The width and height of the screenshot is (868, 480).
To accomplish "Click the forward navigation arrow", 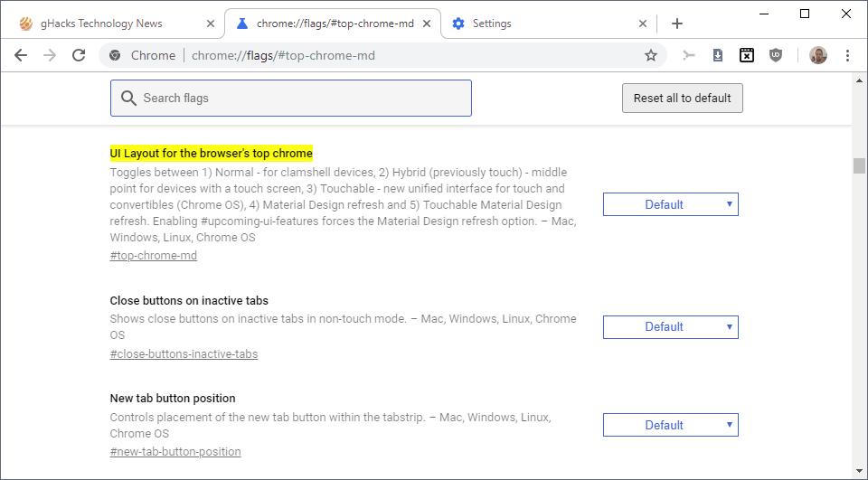I will tap(50, 55).
